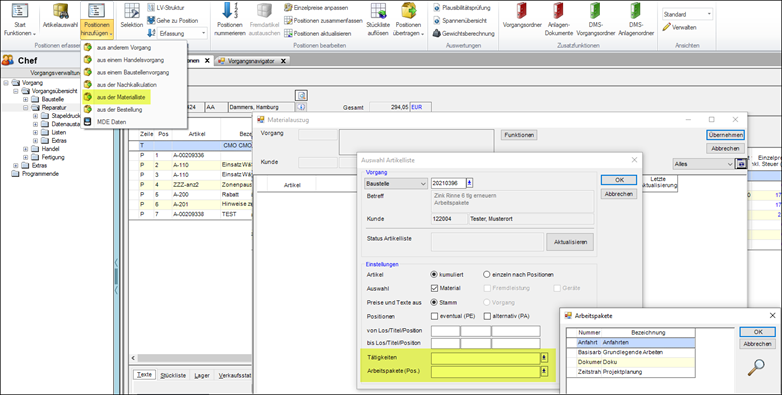
Task: Click Abbrechen in Auswahl Artikelliste dialog
Action: [619, 194]
